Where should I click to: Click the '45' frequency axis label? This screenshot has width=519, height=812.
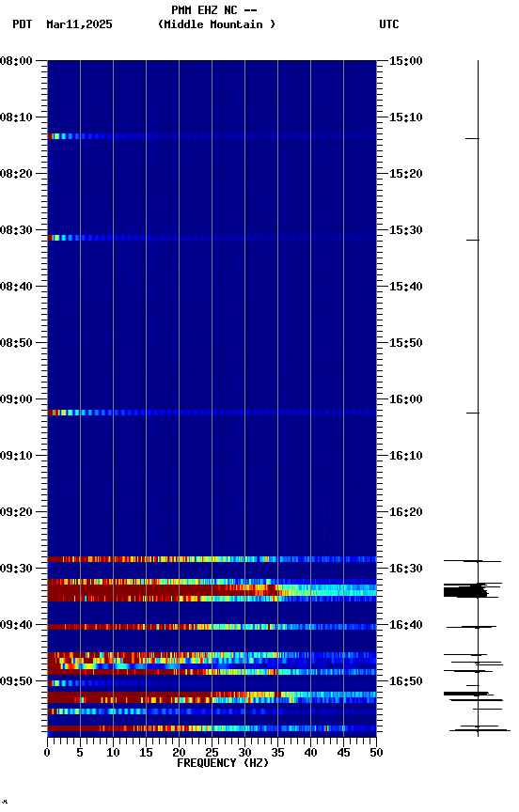click(x=343, y=753)
